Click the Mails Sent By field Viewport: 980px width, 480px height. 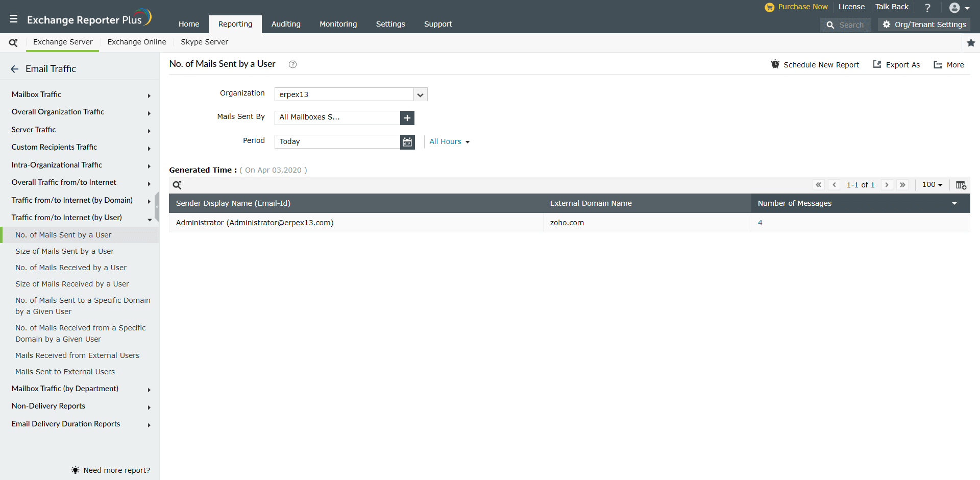(x=337, y=118)
